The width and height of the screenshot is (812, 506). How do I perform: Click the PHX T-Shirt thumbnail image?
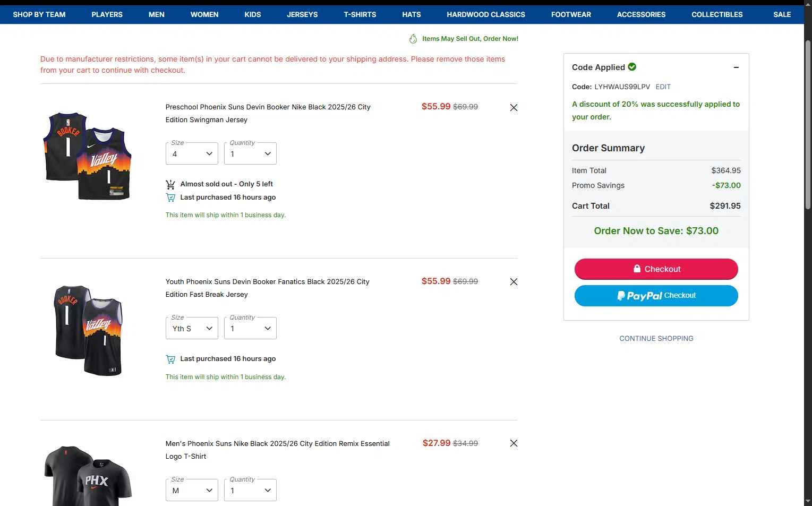click(88, 476)
